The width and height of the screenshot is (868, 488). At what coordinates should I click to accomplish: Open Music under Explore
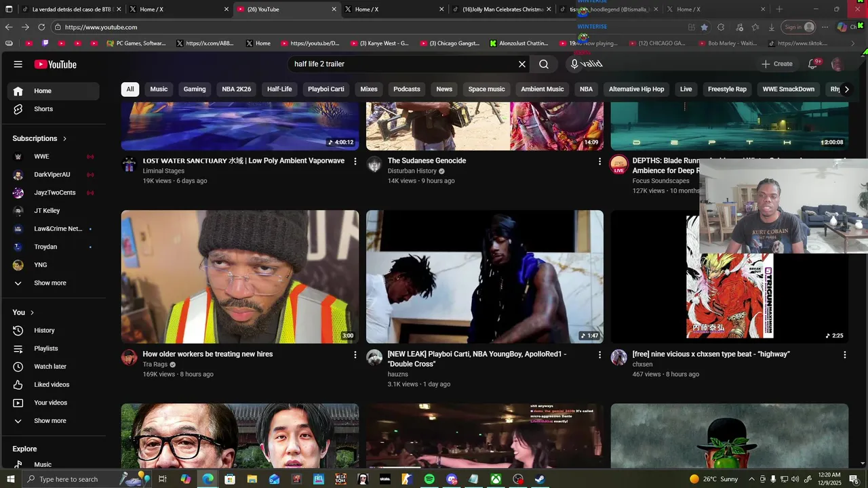pos(52,464)
